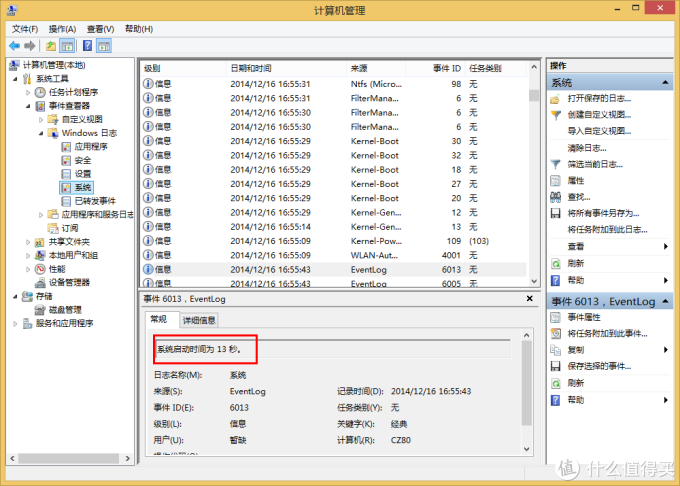The image size is (680, 486).
Task: Open the 应用程序 log
Action: click(84, 147)
